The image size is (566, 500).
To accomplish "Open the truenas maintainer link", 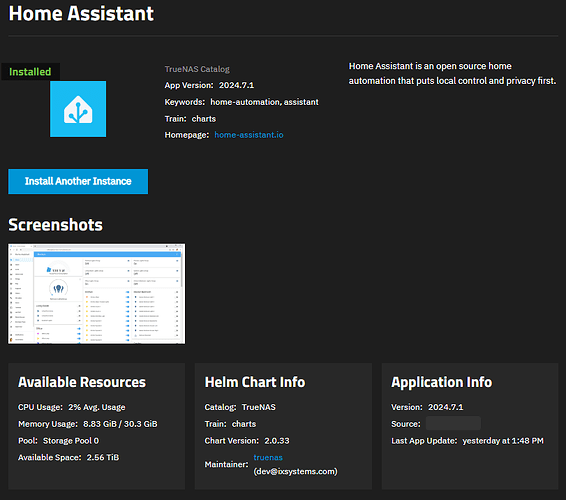I will [x=268, y=457].
